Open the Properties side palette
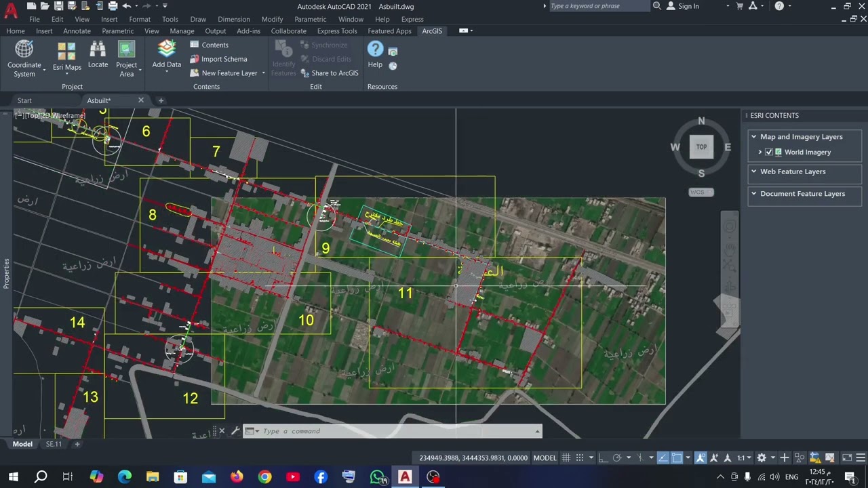The height and width of the screenshot is (488, 868). 7,273
